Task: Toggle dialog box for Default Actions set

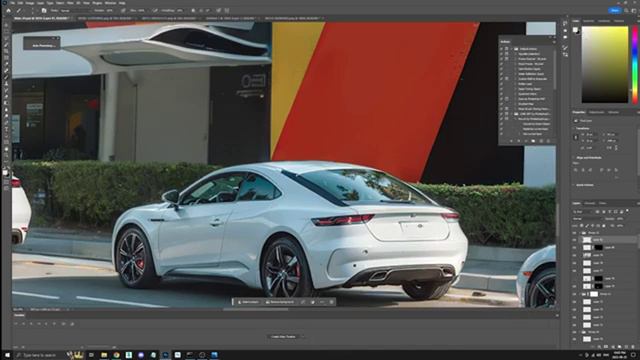Action: point(507,49)
